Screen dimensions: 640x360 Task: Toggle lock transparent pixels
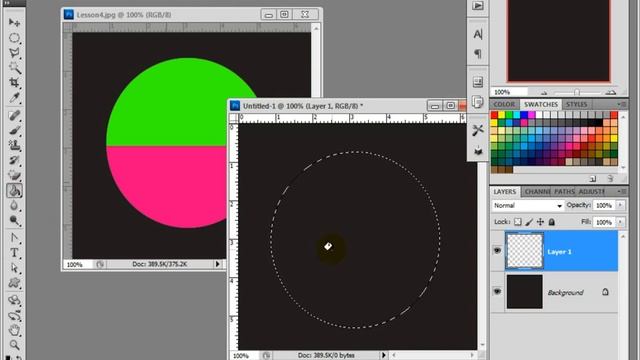coord(518,222)
